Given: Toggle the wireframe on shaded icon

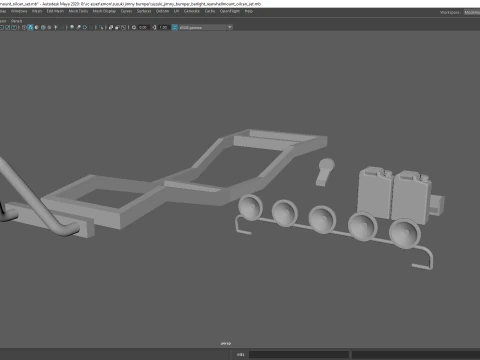Looking at the screenshot, I should coord(43,27).
